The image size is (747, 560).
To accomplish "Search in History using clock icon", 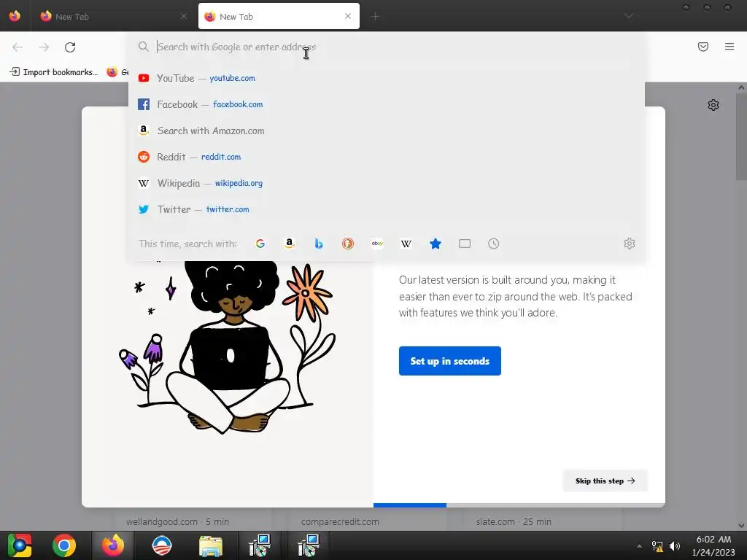I will (x=494, y=244).
